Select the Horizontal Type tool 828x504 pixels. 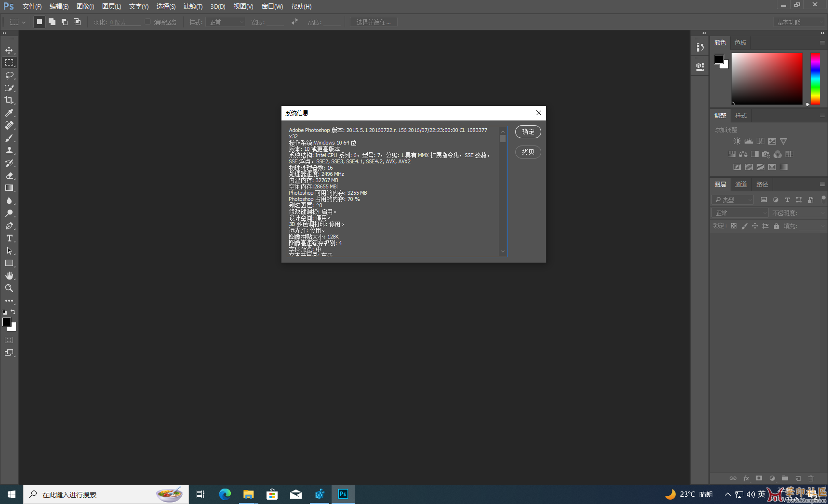coord(9,238)
